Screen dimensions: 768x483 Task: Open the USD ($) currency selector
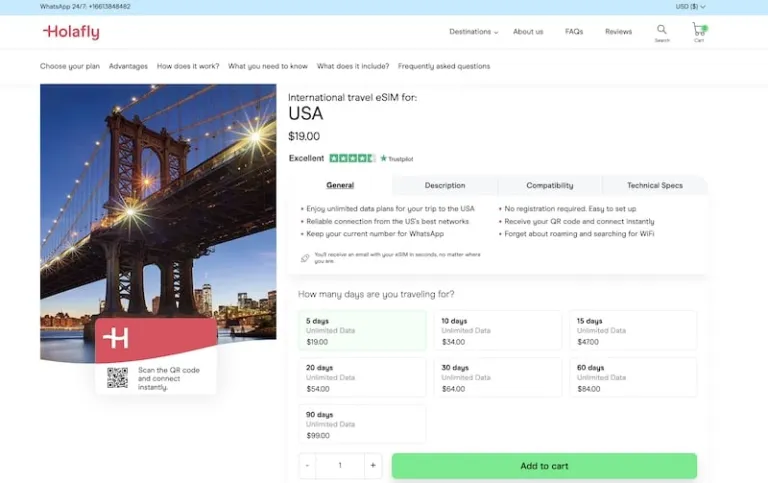point(690,6)
